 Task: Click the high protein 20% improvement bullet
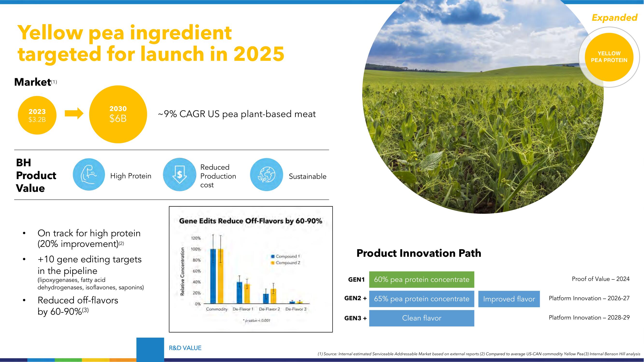click(x=89, y=238)
